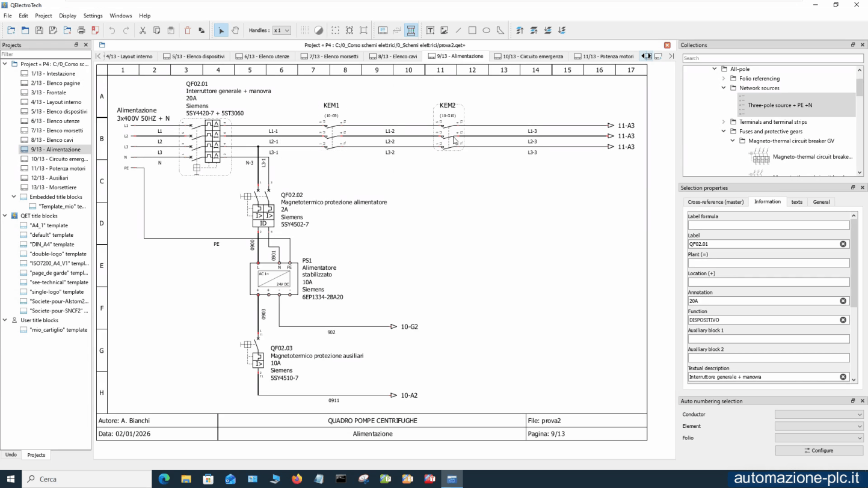Select the Pan hand tool
This screenshot has width=868, height=488.
235,30
